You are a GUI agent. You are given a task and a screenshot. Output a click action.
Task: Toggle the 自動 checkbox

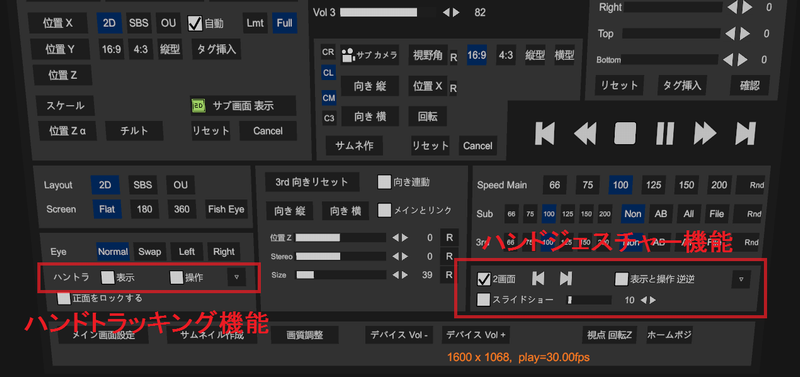195,23
